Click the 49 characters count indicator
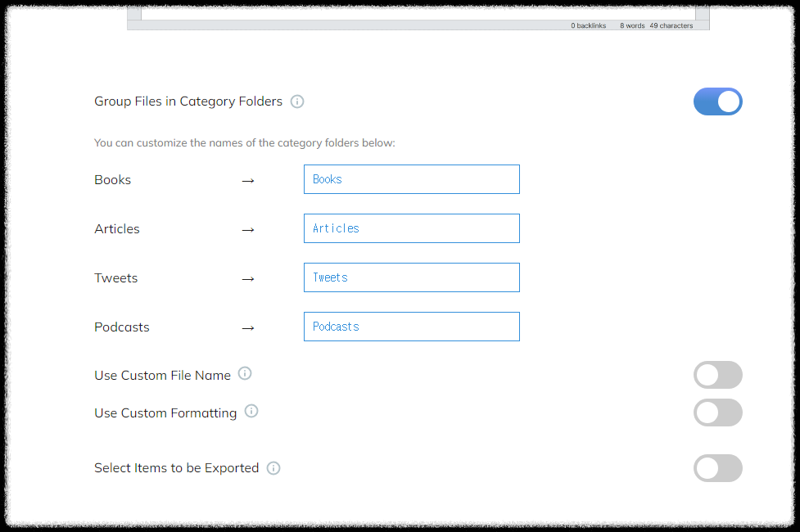This screenshot has width=800, height=532. coord(671,25)
